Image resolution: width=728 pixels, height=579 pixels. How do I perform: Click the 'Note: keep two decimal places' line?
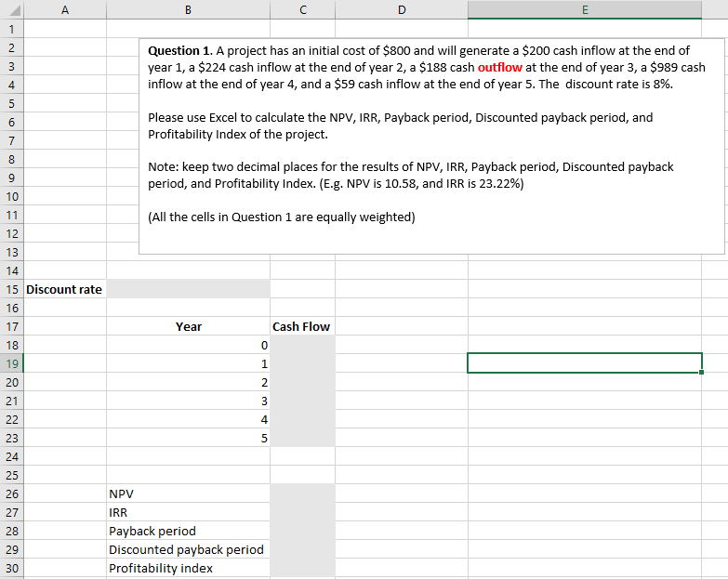pos(410,167)
